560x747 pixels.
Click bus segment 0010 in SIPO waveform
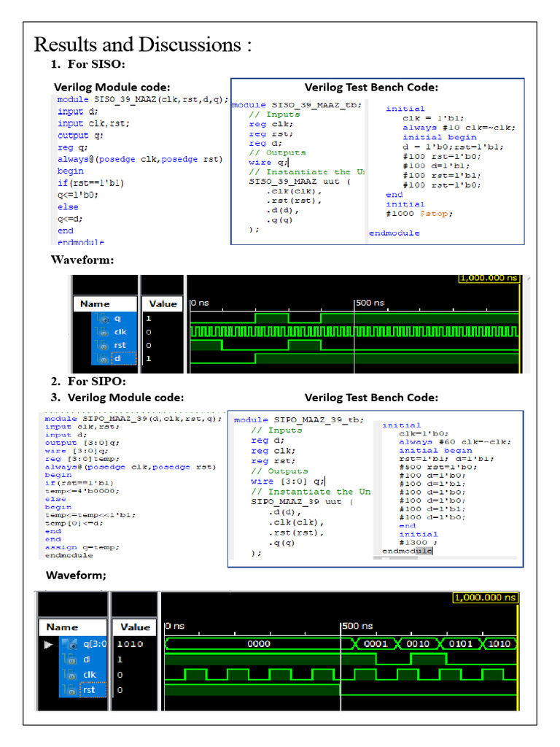click(418, 644)
